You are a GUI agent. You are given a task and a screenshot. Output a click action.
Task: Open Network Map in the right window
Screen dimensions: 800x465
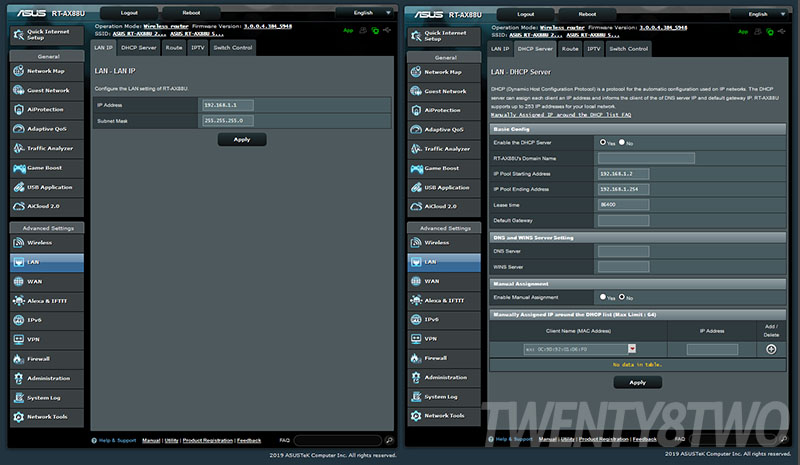[444, 72]
